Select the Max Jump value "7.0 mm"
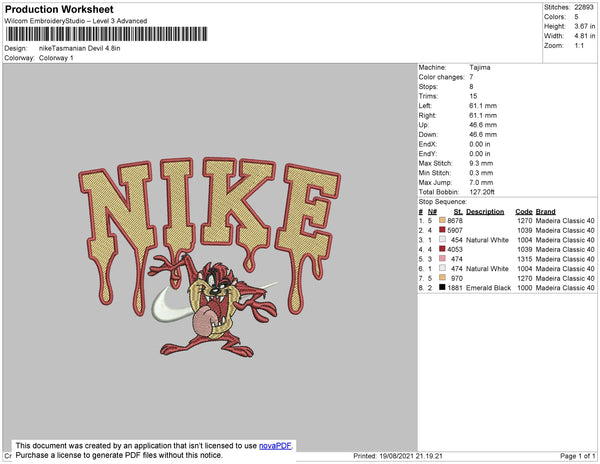 (x=481, y=182)
